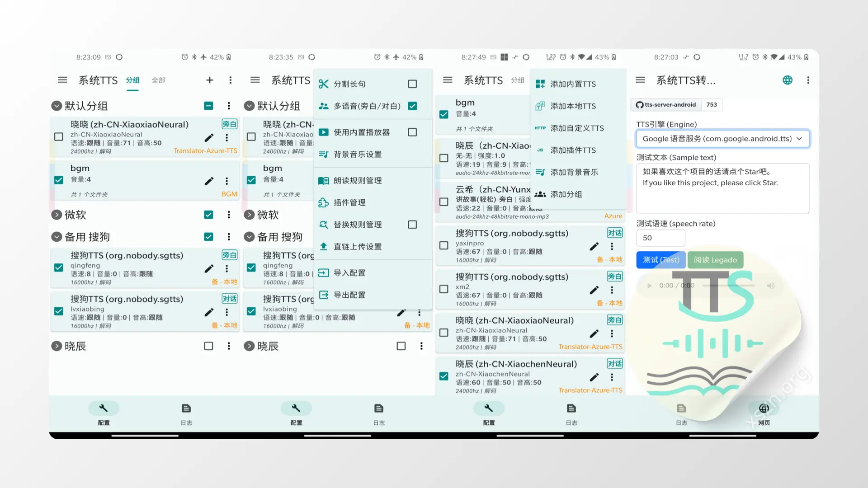Open 日志 tab in third screen
Viewport: 868px width, 488px height.
coord(571,413)
